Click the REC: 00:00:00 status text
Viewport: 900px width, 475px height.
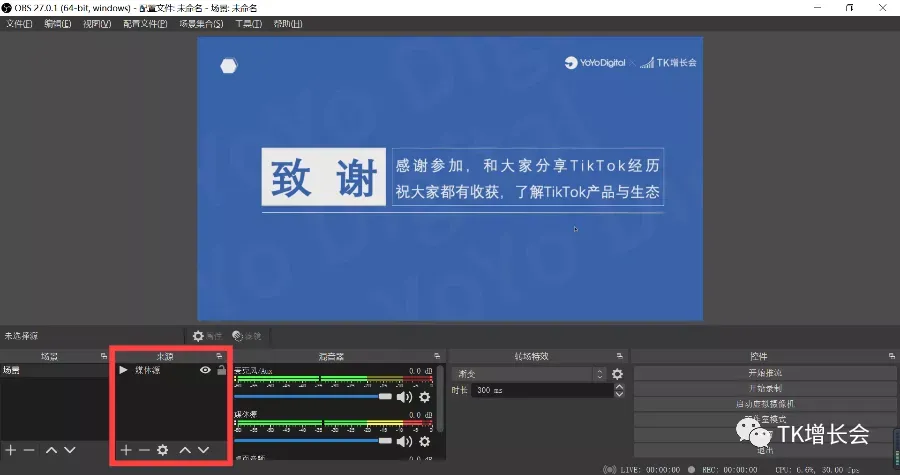pos(730,469)
